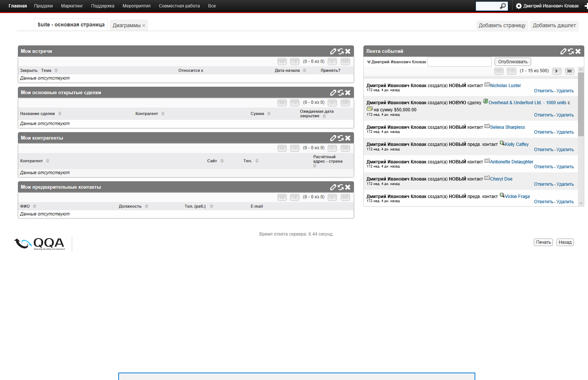Screen dimensions: 588x380
Task: Click the edit pencil icon in Мои встречи dashlet
Action: pyautogui.click(x=333, y=51)
